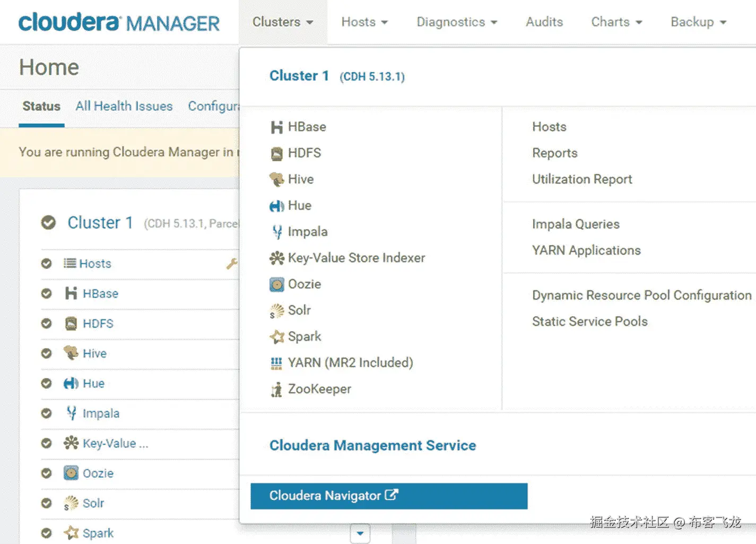Select ZooKeeper in Clusters dropdown
756x544 pixels.
point(319,389)
